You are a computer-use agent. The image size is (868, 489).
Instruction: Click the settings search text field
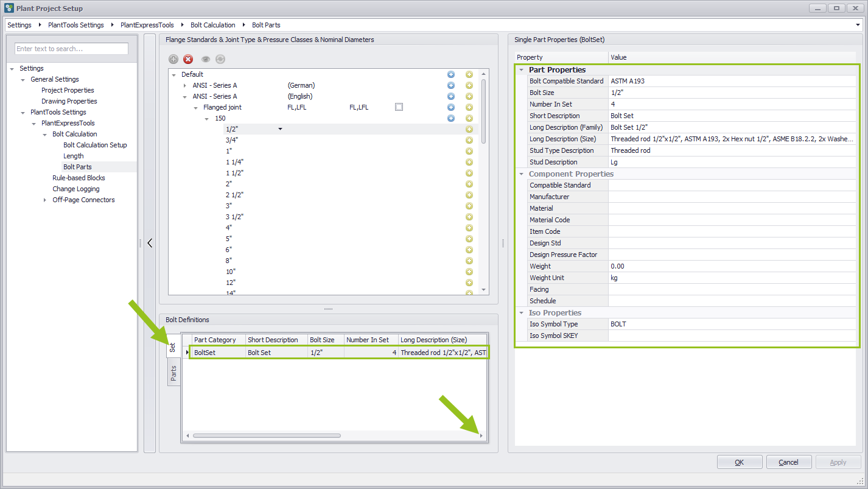point(72,49)
